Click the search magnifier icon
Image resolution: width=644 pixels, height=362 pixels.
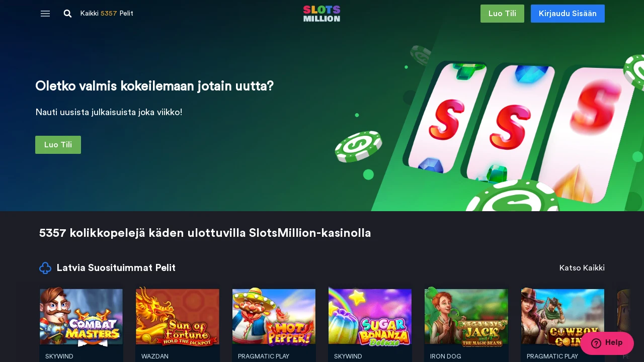pyautogui.click(x=67, y=14)
